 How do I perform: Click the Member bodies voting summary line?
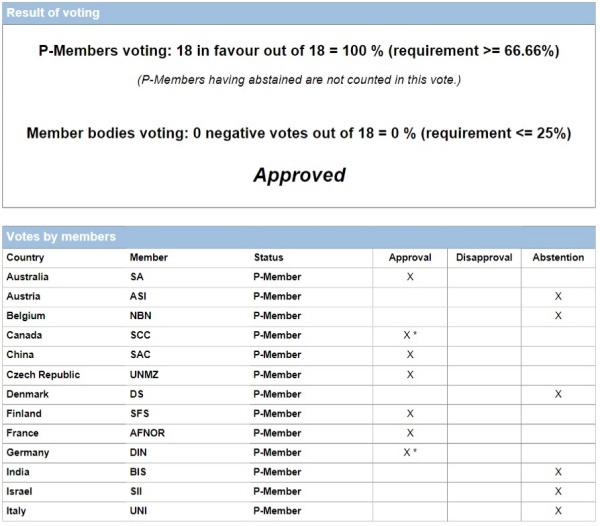[299, 133]
